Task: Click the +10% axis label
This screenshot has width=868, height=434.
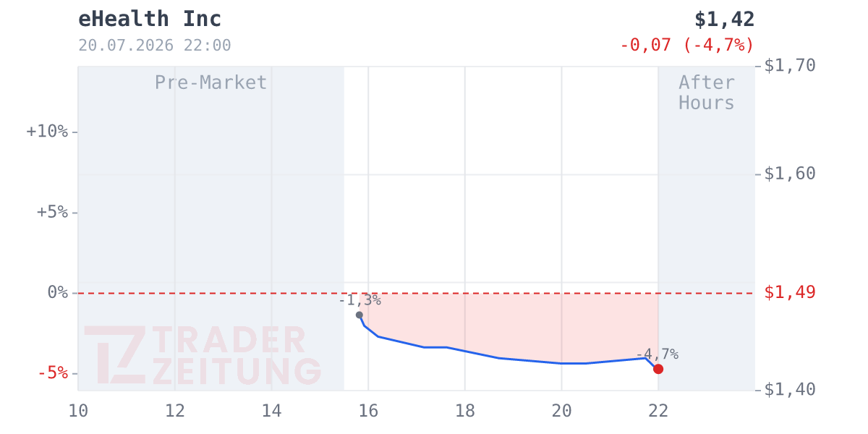Action: (x=47, y=132)
